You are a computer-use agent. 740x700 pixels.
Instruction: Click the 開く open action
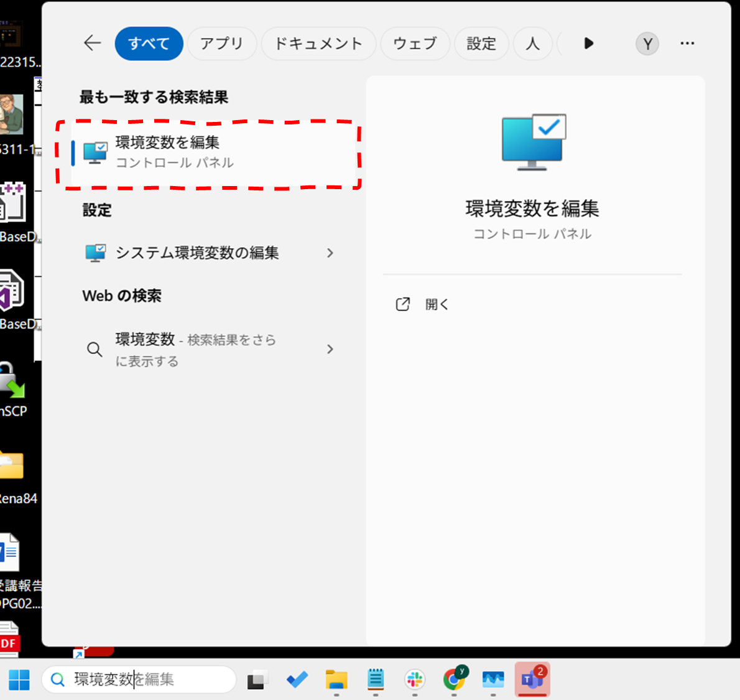pyautogui.click(x=437, y=304)
